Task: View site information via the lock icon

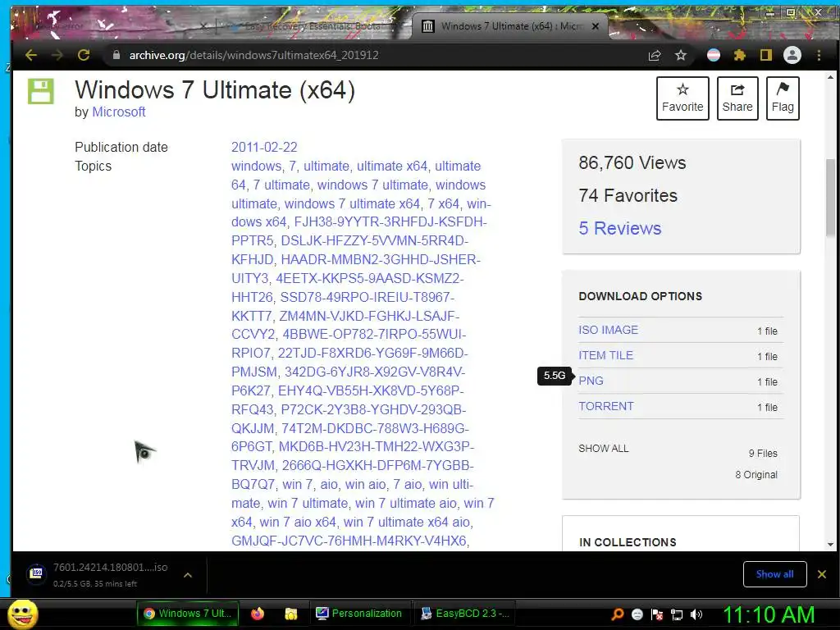Action: (x=116, y=55)
